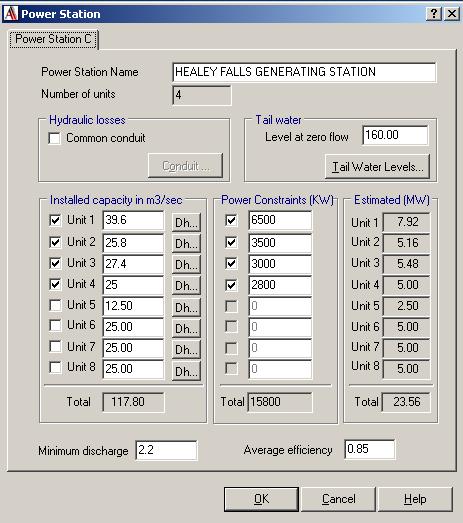Uncheck the Unit 1 capacity checkbox
463x523 pixels.
pos(55,220)
